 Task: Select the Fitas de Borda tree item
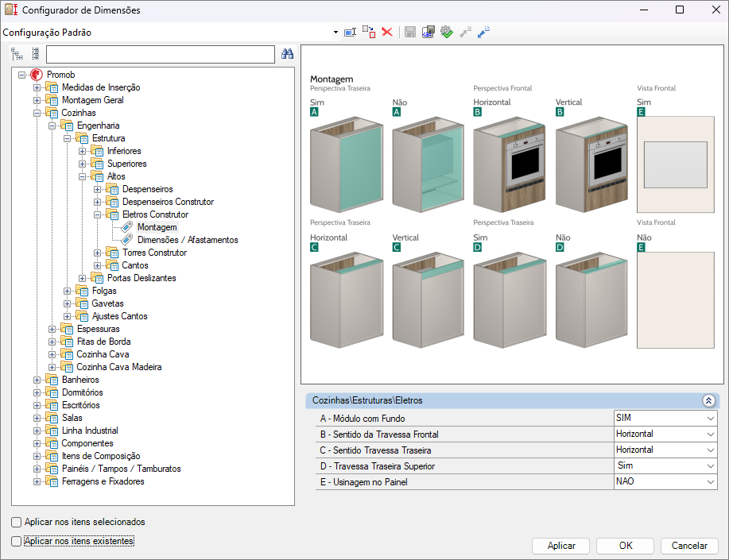tap(103, 342)
